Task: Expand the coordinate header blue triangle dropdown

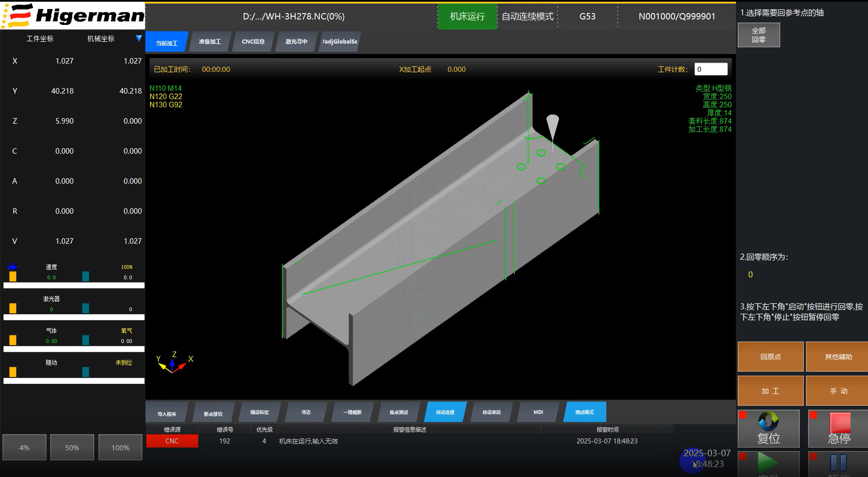Action: tap(139, 39)
